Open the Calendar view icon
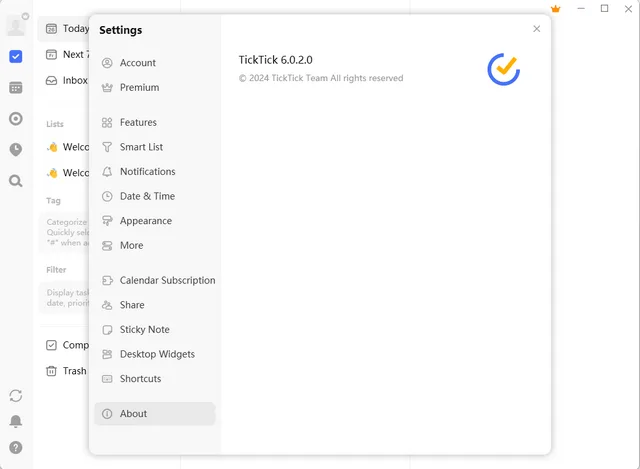The image size is (640, 469). 16,87
